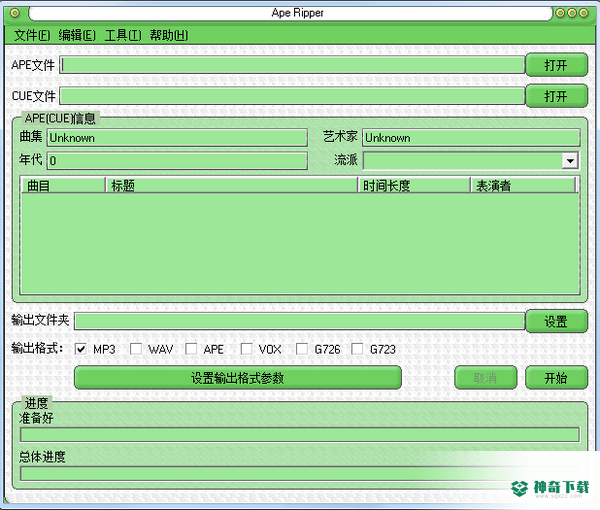Click the empty track list area
Viewport: 600px width, 510px height.
300,243
